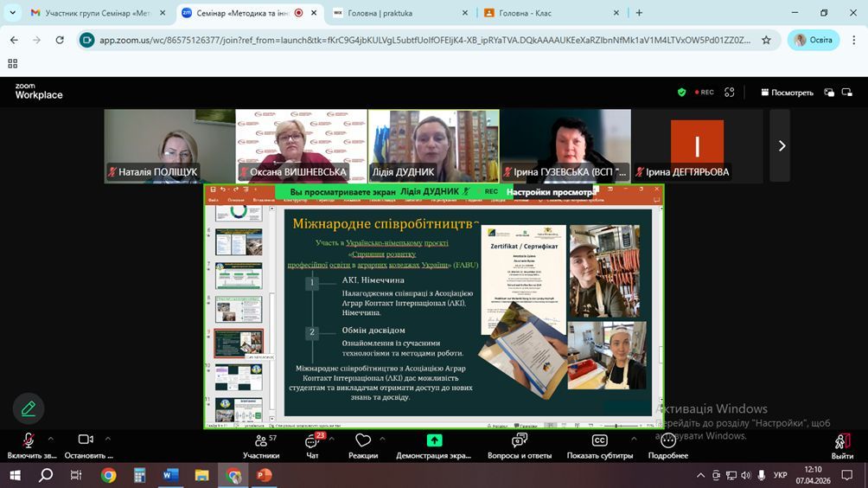Select Ірина ДЕГТЯРЬОВА participant tile
The height and width of the screenshot is (488, 868).
click(697, 145)
